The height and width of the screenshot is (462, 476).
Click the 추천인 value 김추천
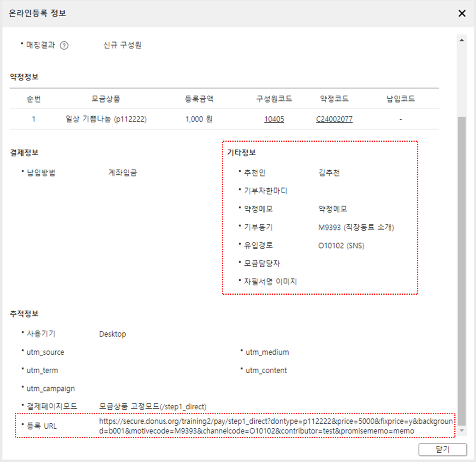coord(329,173)
